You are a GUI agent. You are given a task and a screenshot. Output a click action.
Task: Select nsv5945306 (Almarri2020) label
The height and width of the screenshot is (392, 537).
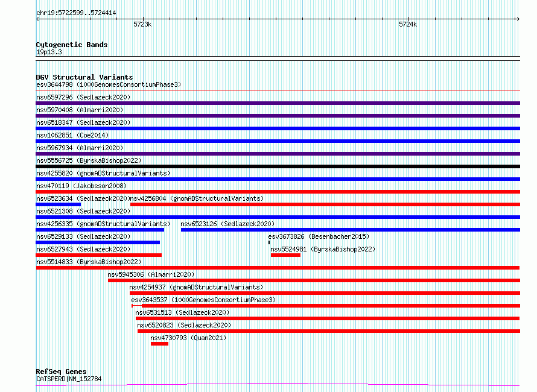pyautogui.click(x=151, y=274)
